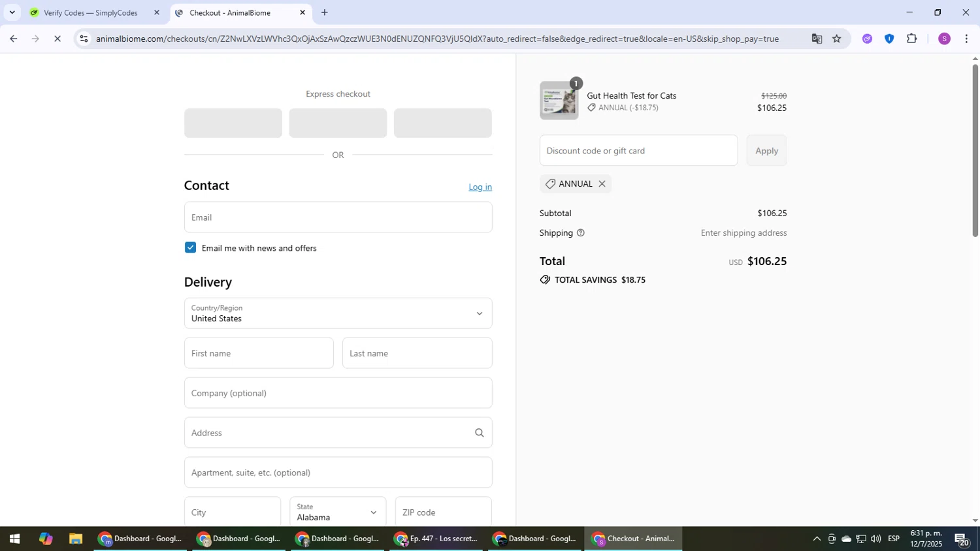Open Chrome three-dot menu
This screenshot has height=551, width=980.
click(967, 39)
